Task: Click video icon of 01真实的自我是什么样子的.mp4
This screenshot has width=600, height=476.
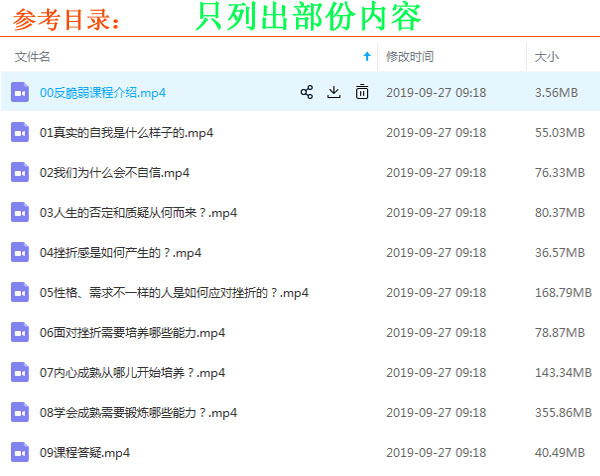Action: pyautogui.click(x=19, y=132)
